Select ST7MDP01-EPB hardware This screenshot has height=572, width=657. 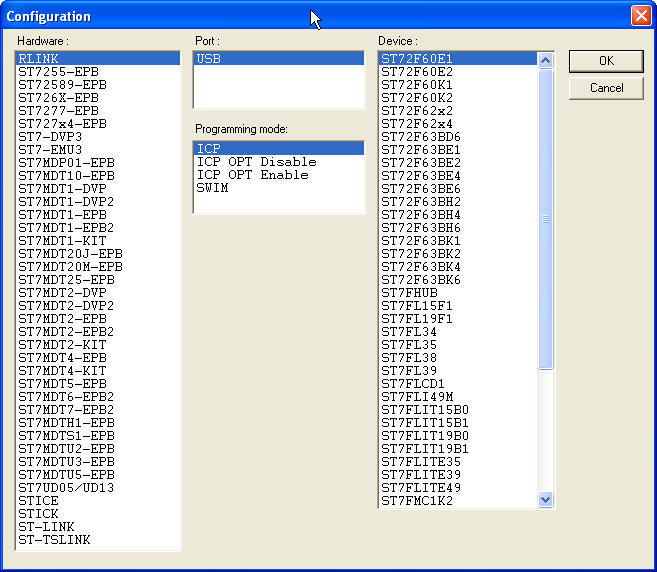[x=98, y=163]
